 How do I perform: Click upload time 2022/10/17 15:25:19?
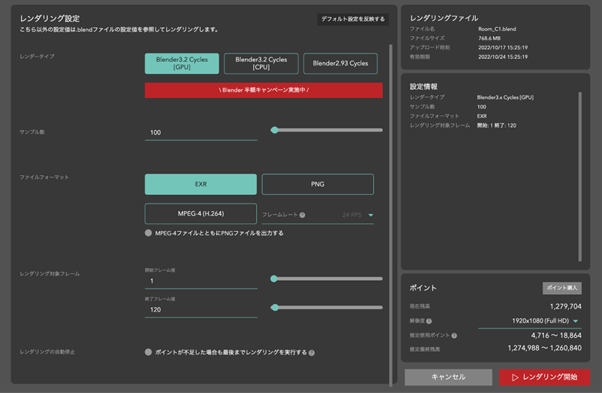pyautogui.click(x=503, y=48)
